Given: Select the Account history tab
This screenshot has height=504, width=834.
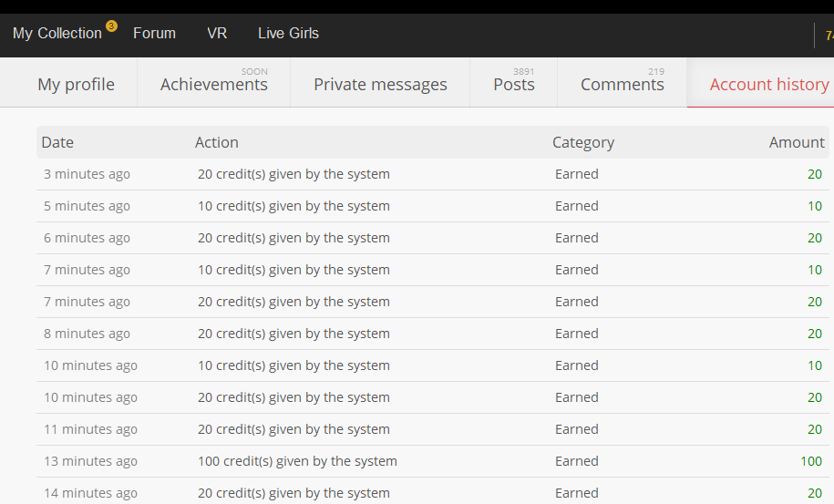Looking at the screenshot, I should (x=768, y=85).
